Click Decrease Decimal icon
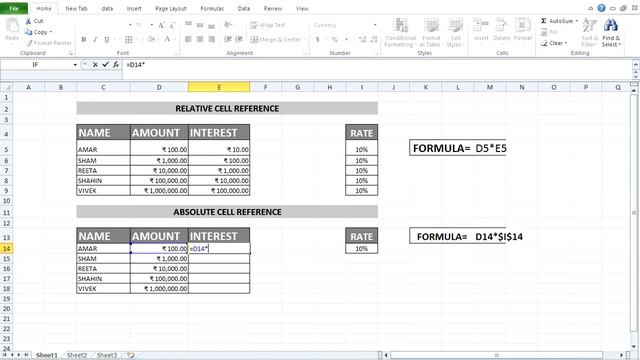Viewport: 640px width, 360px height. (x=373, y=40)
